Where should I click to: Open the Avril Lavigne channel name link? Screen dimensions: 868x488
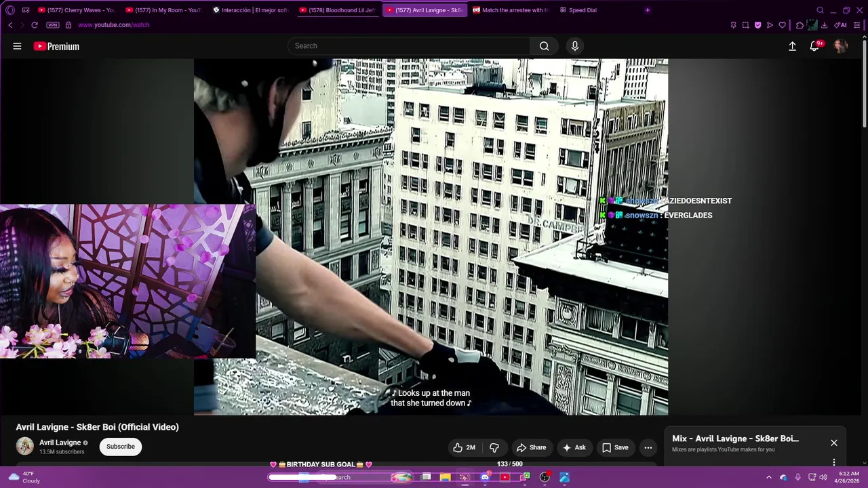pos(60,443)
